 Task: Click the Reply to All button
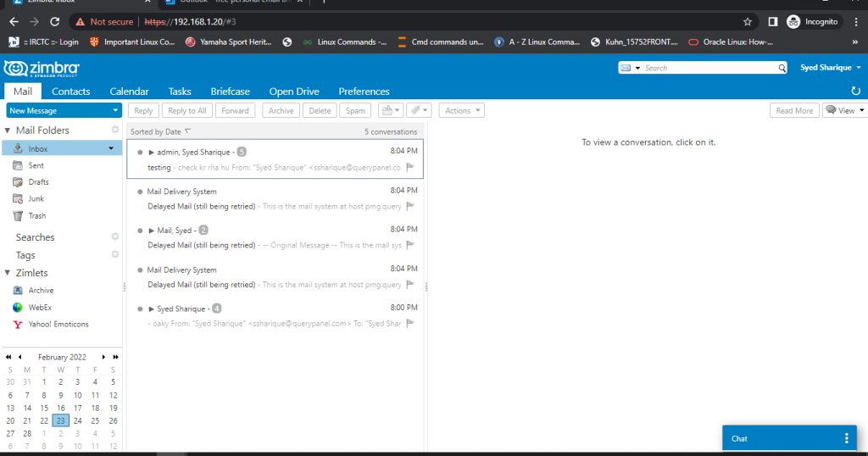[x=186, y=110]
